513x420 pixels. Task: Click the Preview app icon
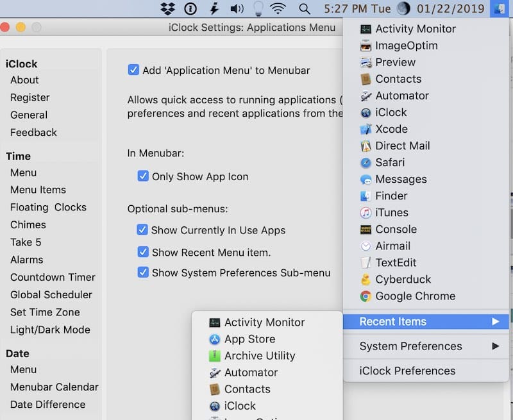366,62
